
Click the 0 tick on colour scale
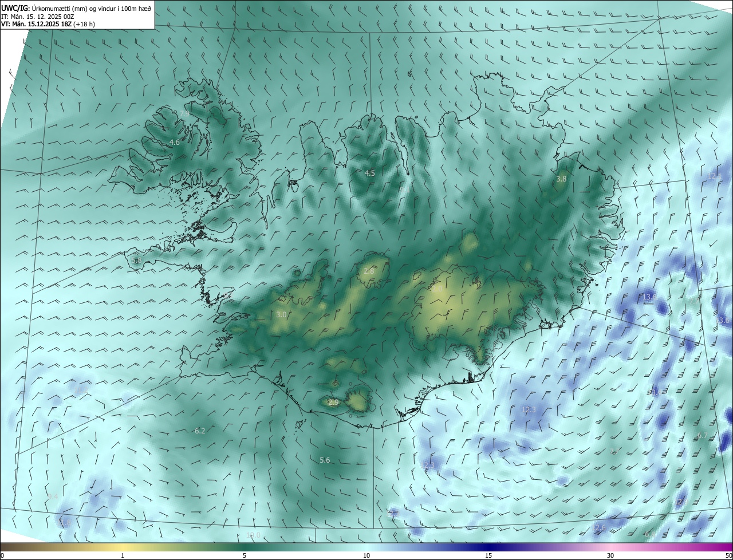point(2,555)
